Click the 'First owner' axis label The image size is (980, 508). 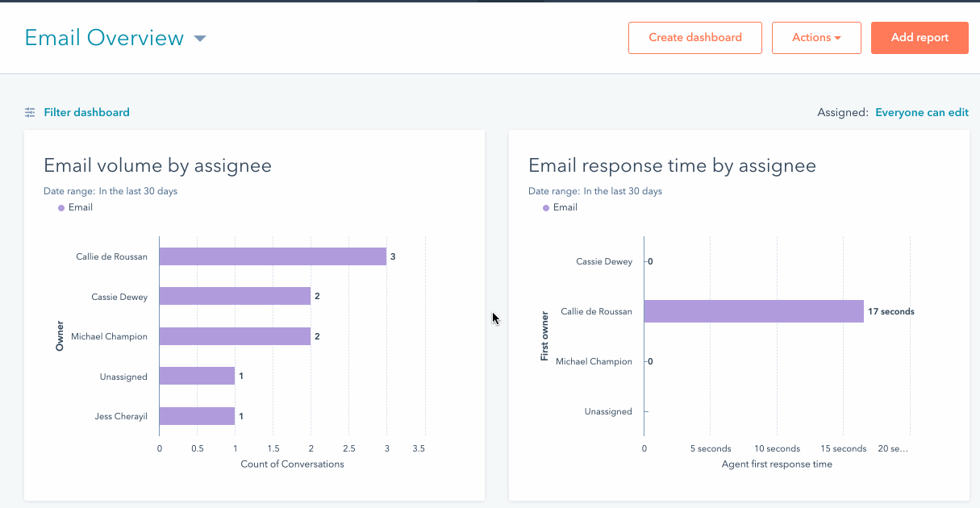(x=544, y=336)
